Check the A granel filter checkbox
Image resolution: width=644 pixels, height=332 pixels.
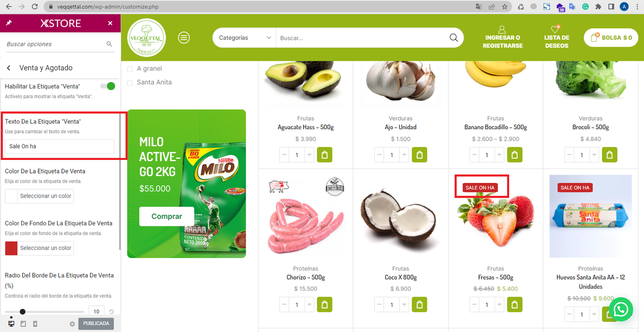pyautogui.click(x=130, y=69)
